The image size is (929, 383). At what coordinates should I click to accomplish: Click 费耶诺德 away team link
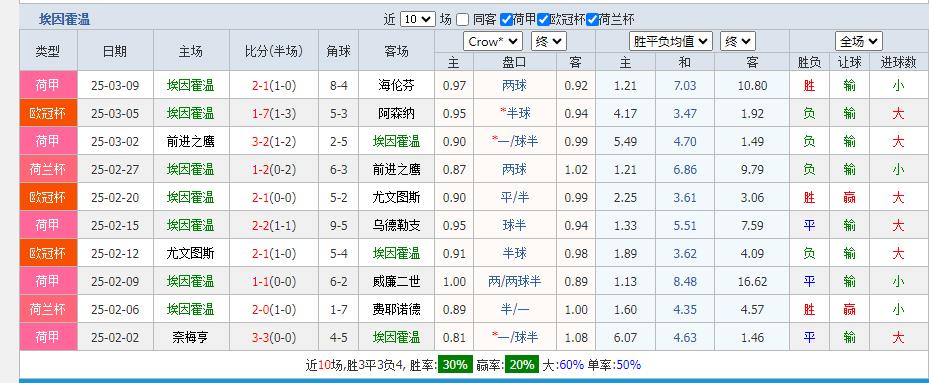396,309
